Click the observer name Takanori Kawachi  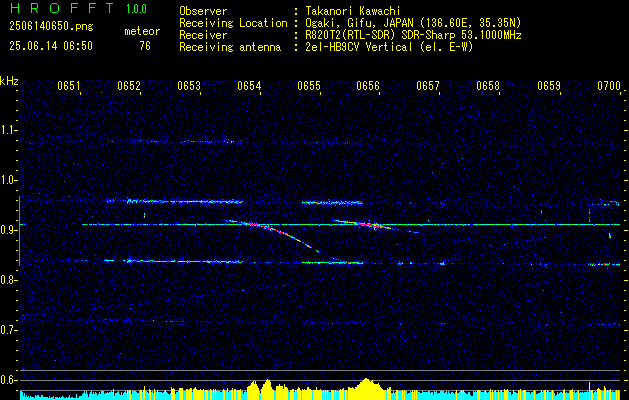pos(352,11)
